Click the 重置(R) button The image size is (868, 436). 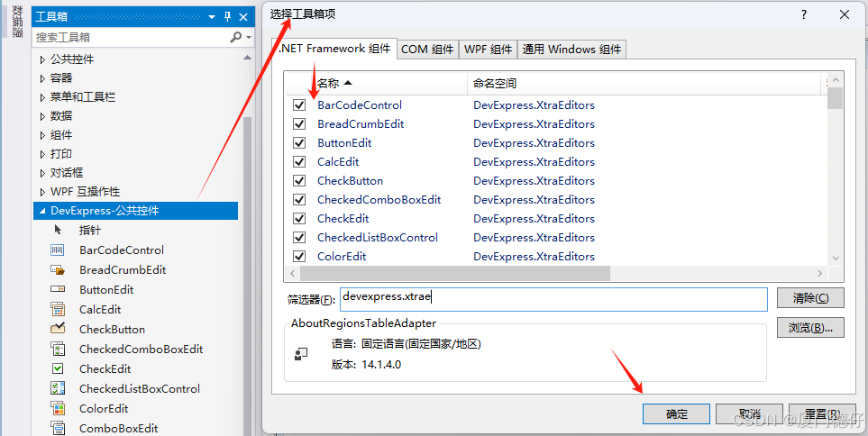[x=822, y=413]
